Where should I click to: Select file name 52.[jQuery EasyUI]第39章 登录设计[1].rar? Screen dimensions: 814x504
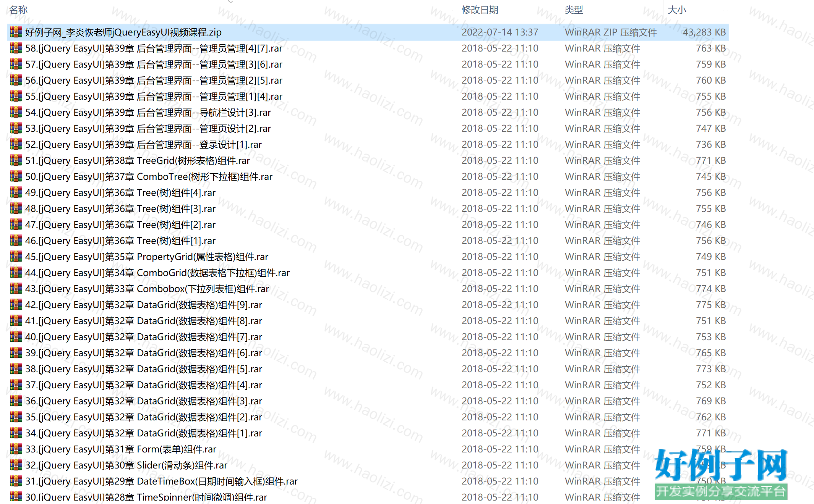click(144, 144)
